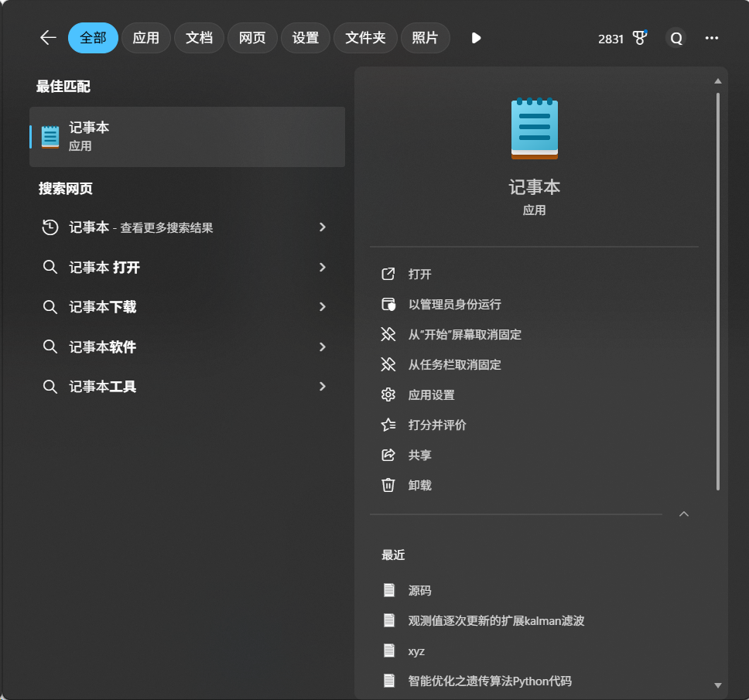
Task: Click the open-external icon beside 打开
Action: click(x=388, y=274)
